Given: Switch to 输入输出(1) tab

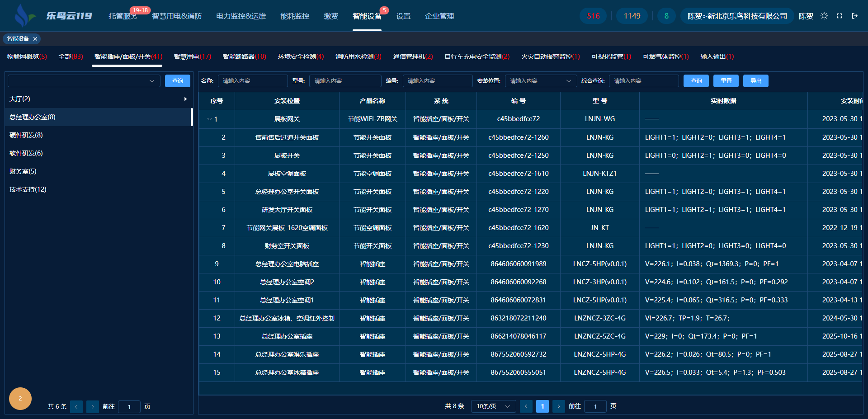Looking at the screenshot, I should click(x=717, y=56).
